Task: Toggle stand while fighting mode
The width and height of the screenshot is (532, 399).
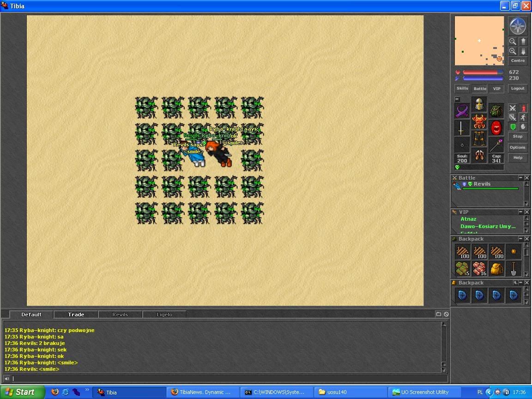Action: coord(523,108)
